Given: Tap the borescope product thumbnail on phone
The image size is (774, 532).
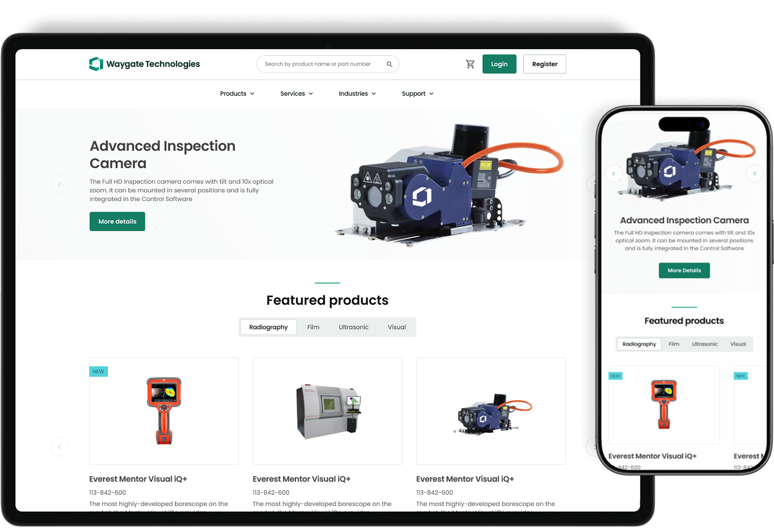Looking at the screenshot, I should pos(664,405).
